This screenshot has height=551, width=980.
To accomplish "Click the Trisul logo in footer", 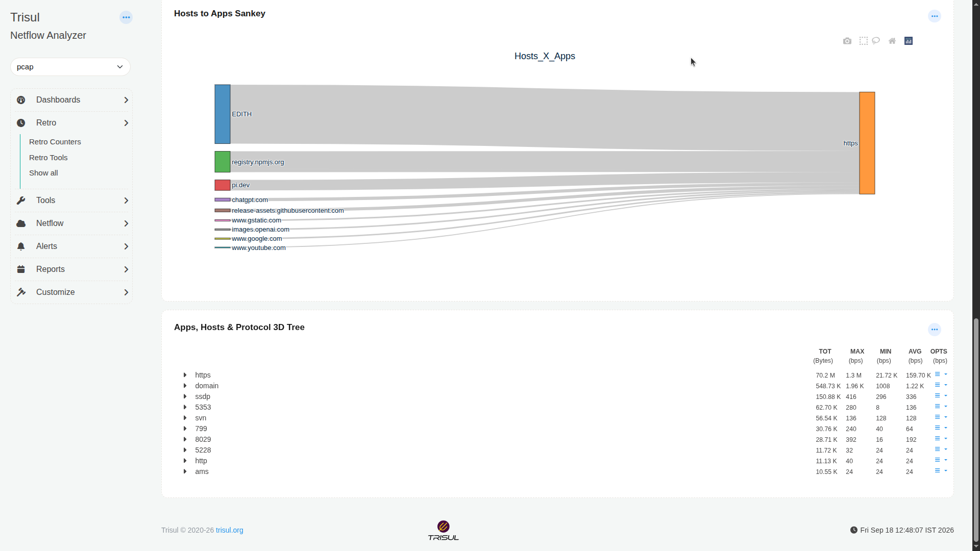I will pyautogui.click(x=443, y=531).
